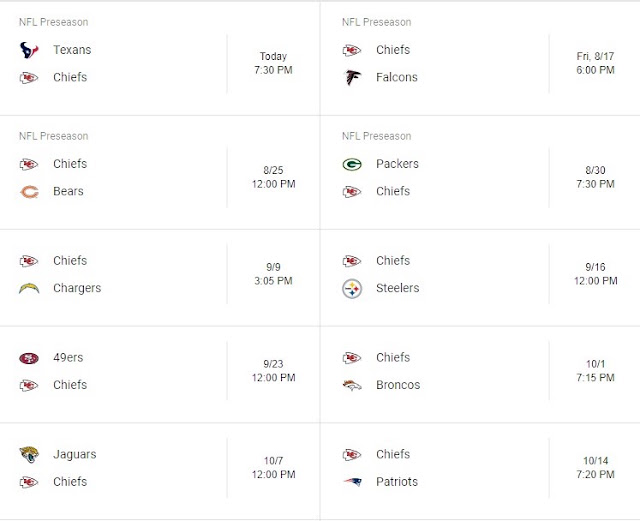Open the Jaguars team name link
The width and height of the screenshot is (640, 521).
[x=75, y=454]
